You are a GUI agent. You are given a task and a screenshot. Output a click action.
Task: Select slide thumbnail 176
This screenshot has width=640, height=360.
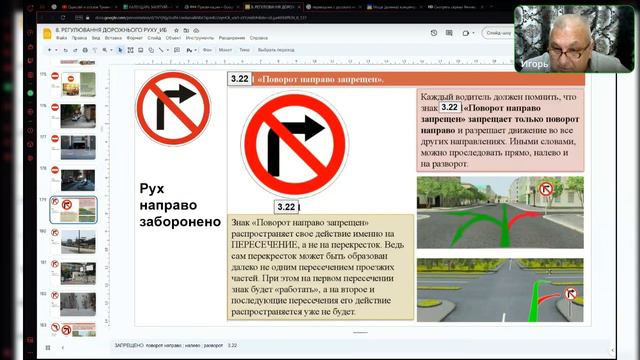point(78,116)
